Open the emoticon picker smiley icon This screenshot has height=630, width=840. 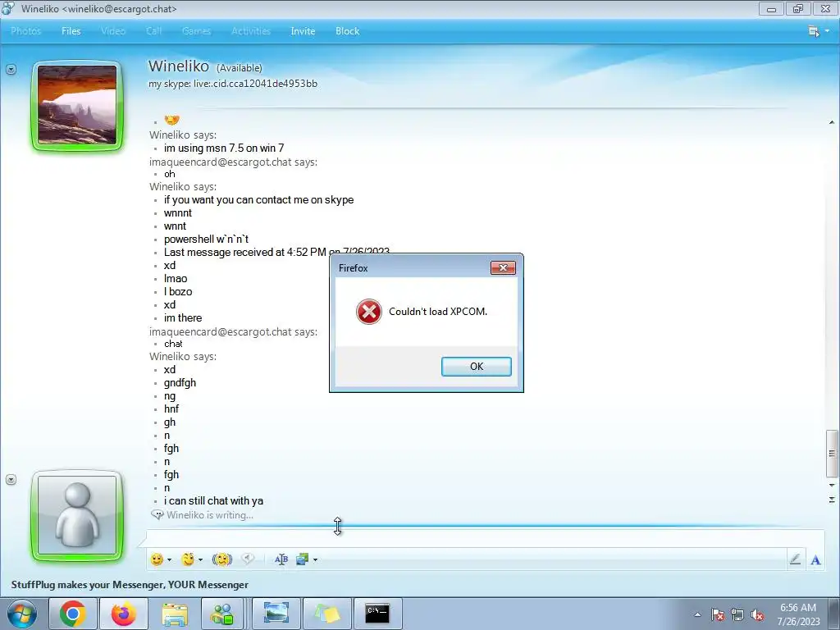pyautogui.click(x=157, y=559)
